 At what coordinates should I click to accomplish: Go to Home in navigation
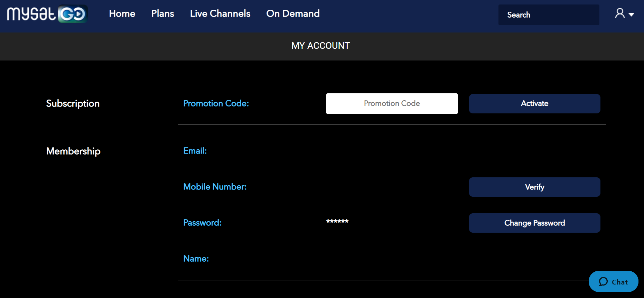coord(122,13)
